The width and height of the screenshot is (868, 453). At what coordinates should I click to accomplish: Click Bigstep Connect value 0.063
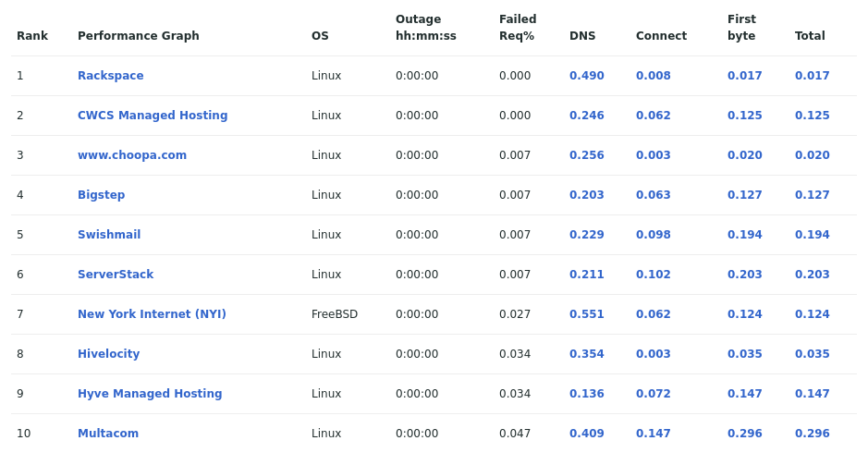pyautogui.click(x=654, y=195)
